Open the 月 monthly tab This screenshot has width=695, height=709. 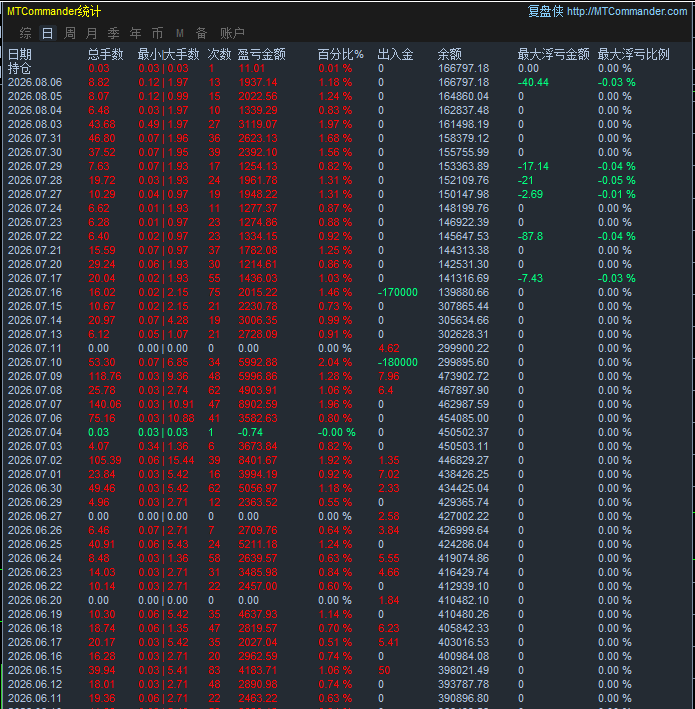tap(91, 33)
